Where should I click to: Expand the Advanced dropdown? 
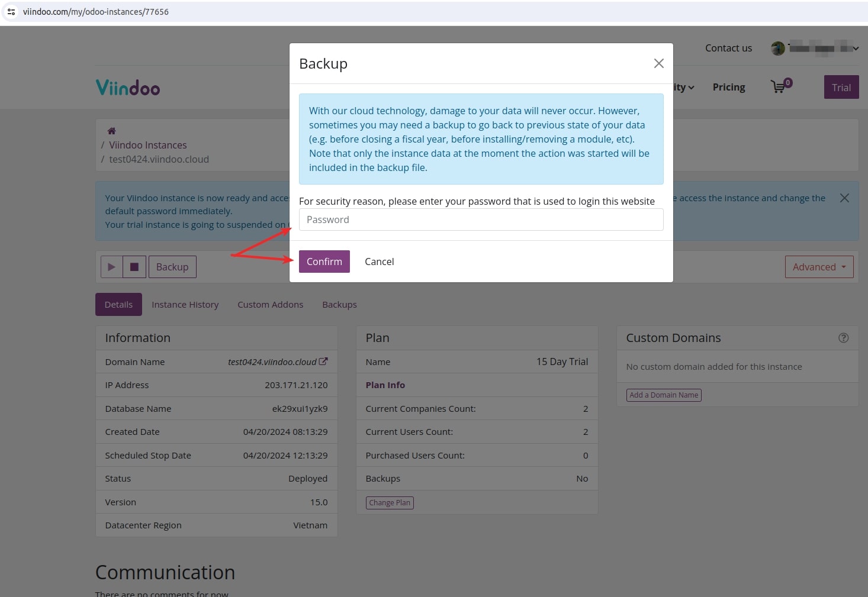(x=819, y=267)
